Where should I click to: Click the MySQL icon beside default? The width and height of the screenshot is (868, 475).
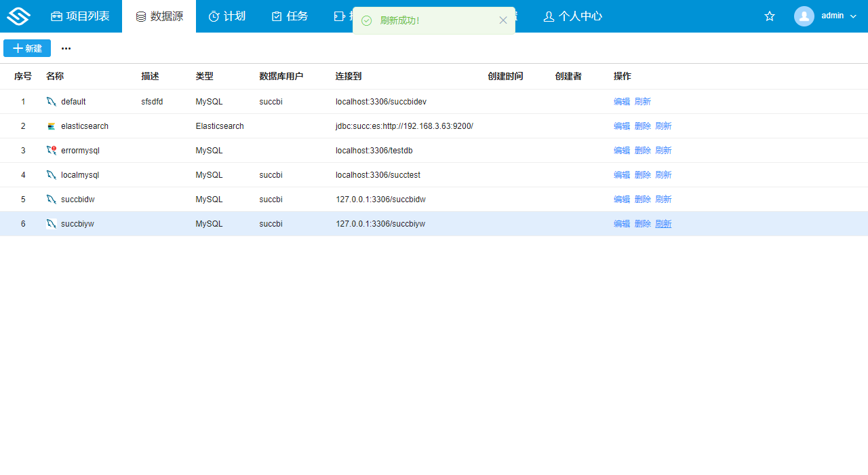[x=52, y=102]
